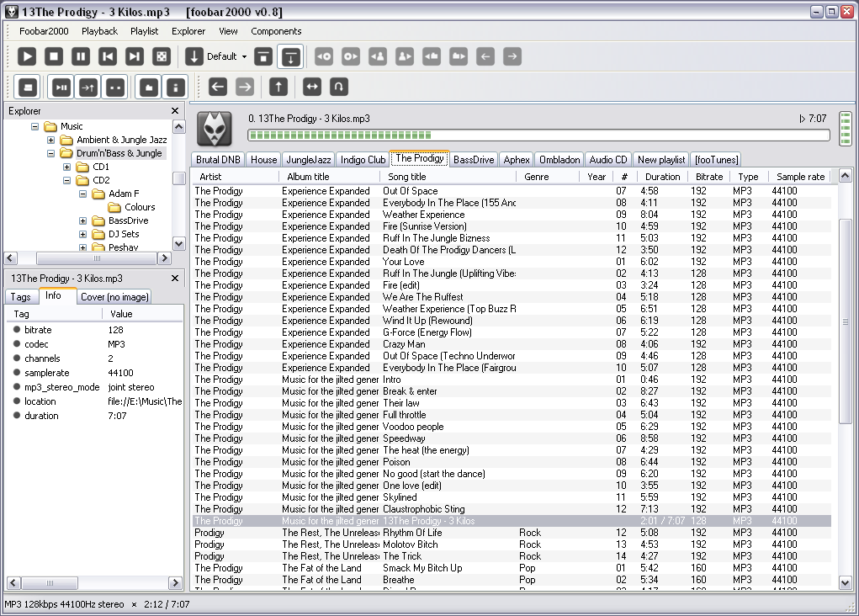Click the previous artist person icon
The height and width of the screenshot is (616, 859).
point(378,56)
